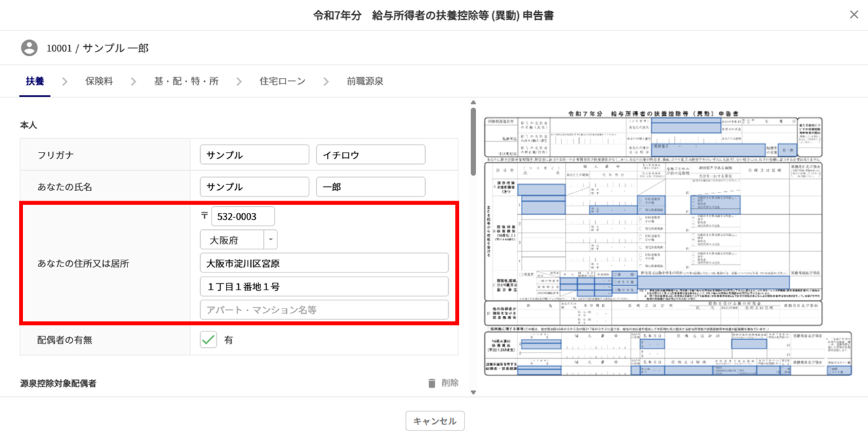Click the scroll-down arrow of the form panel
This screenshot has height=442, width=868.
click(472, 392)
